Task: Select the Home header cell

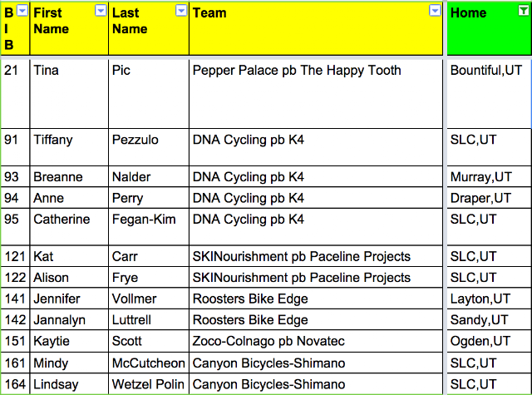Action: [x=489, y=28]
